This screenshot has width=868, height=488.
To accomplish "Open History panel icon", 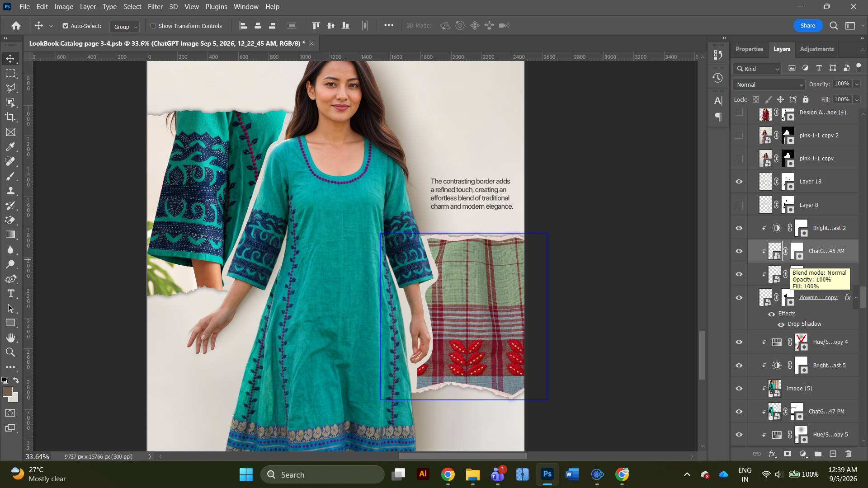I will [x=718, y=78].
